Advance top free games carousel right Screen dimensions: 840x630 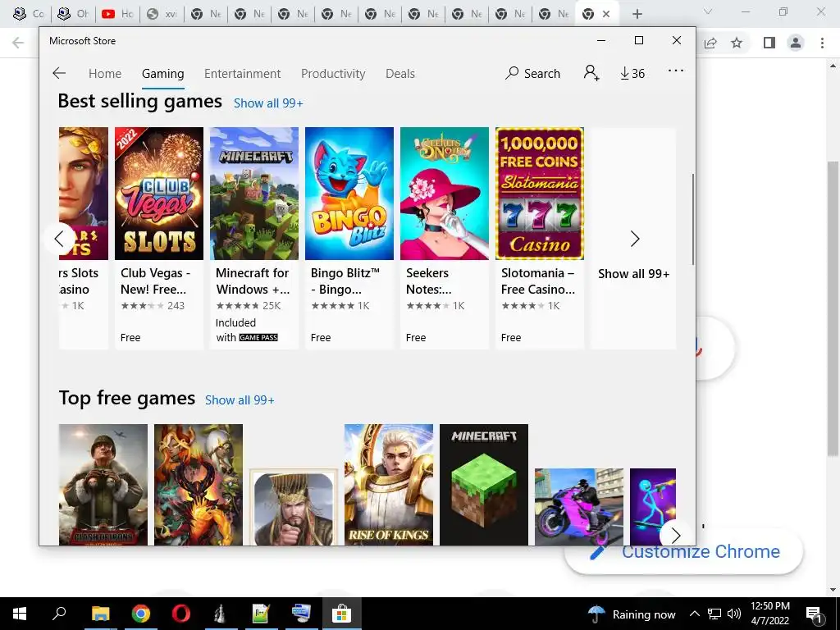pos(676,535)
